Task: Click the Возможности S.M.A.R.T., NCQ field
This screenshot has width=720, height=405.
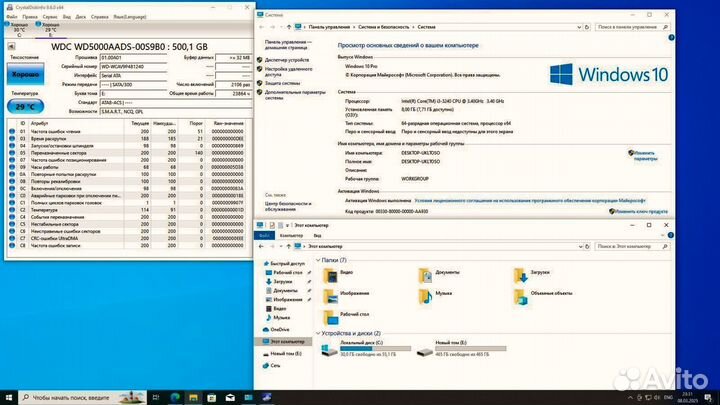Action: (175, 112)
